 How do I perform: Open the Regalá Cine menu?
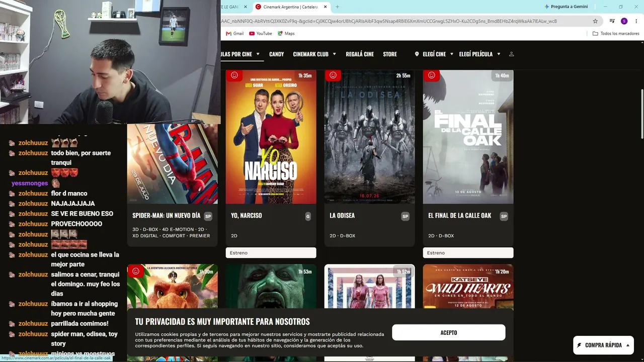click(360, 54)
